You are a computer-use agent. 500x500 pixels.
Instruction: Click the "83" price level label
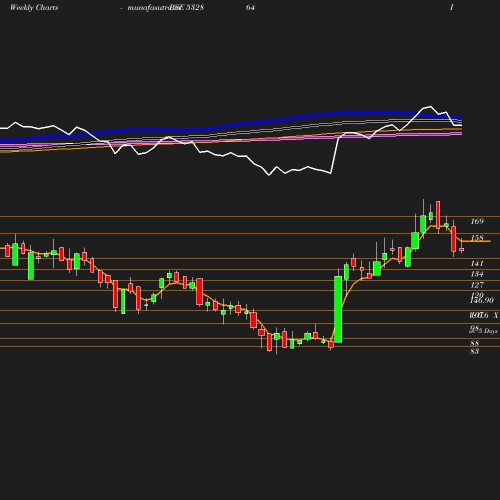(475, 351)
